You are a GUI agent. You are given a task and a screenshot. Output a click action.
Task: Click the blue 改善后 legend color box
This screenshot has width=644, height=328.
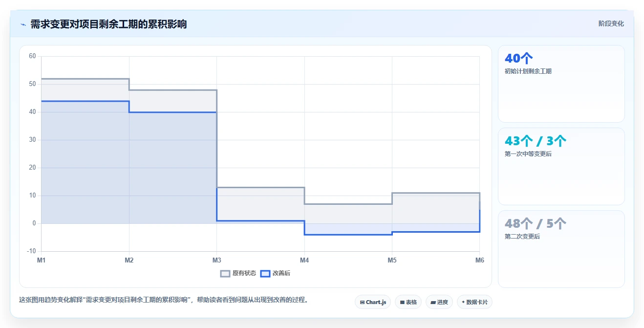click(265, 273)
